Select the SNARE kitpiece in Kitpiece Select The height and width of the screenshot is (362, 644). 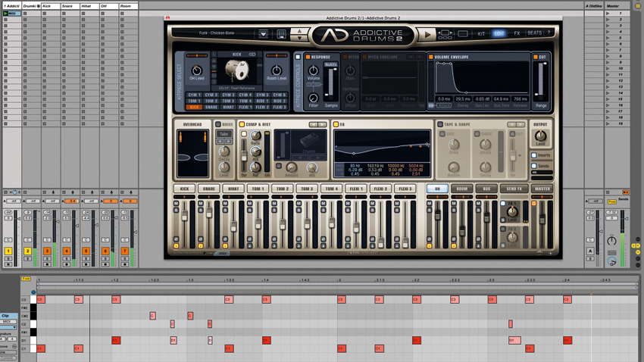pyautogui.click(x=211, y=107)
